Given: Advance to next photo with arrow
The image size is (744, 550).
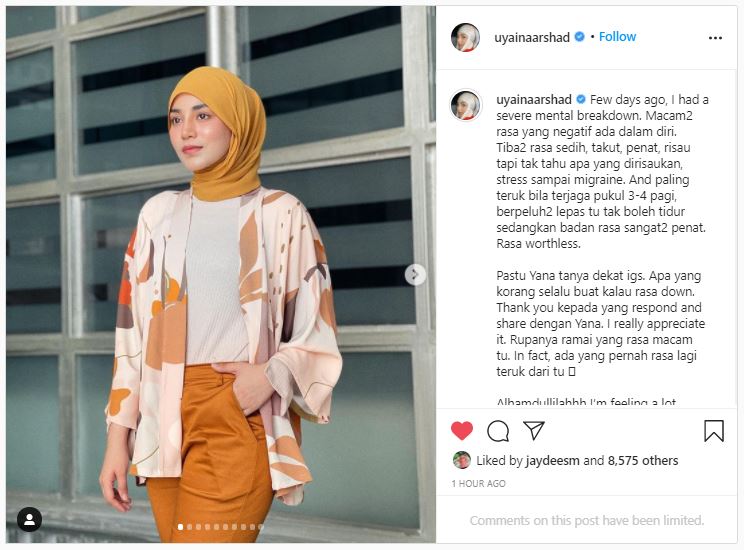Looking at the screenshot, I should point(415,274).
